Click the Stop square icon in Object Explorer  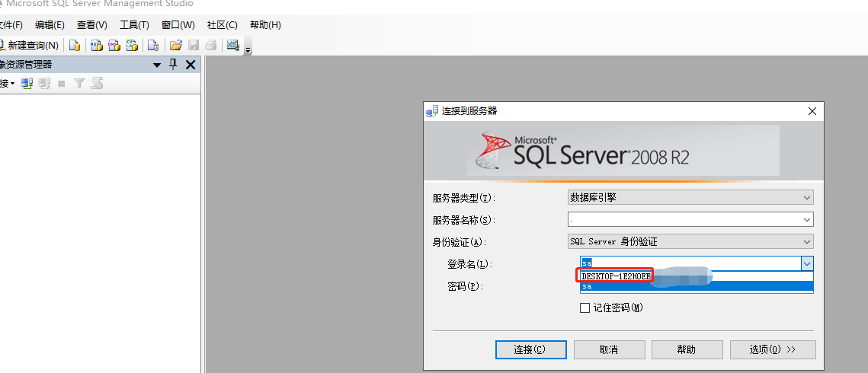[62, 84]
